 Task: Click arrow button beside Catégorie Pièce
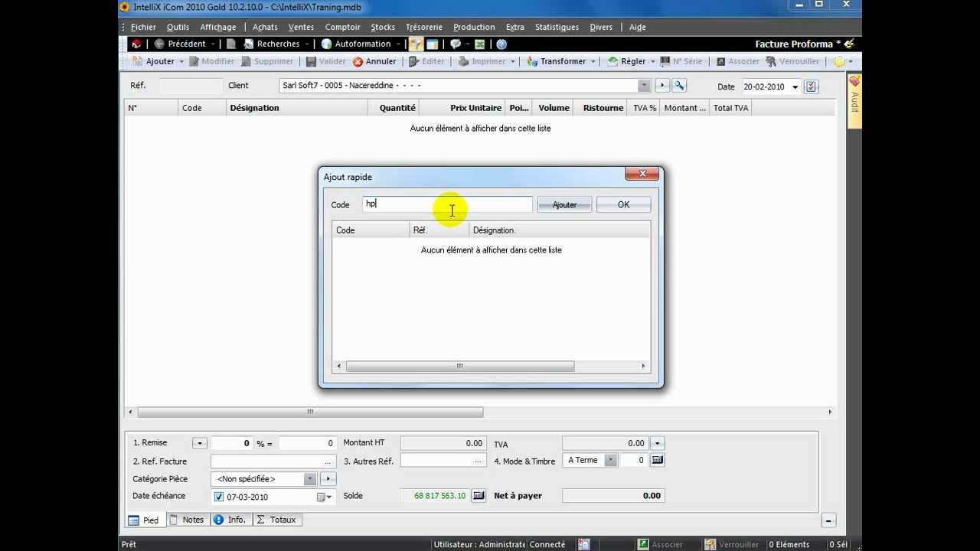[x=328, y=479]
